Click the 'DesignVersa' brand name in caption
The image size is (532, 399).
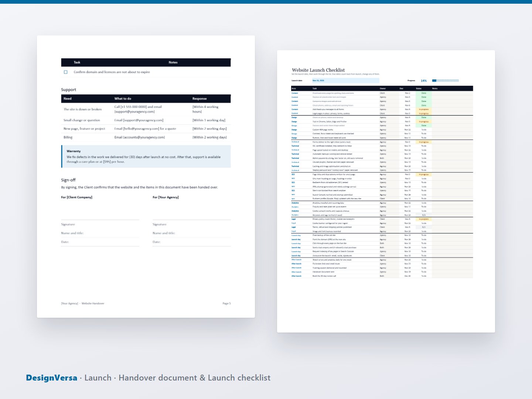pos(52,378)
